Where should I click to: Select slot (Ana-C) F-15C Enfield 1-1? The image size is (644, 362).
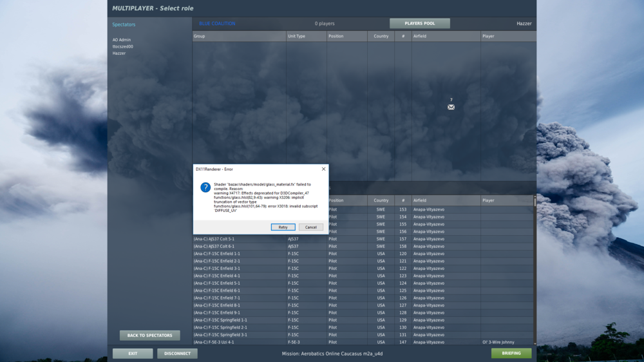click(363, 254)
